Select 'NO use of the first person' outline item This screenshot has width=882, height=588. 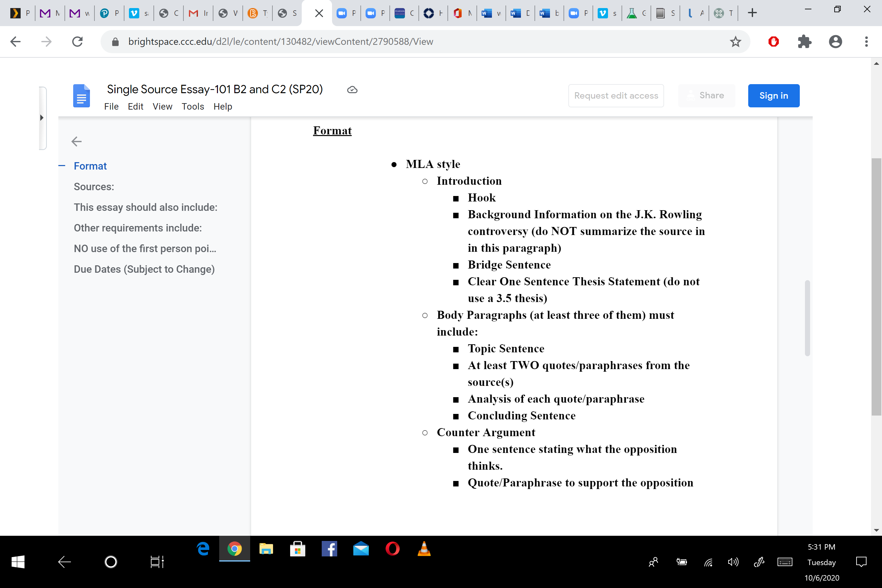(x=145, y=249)
